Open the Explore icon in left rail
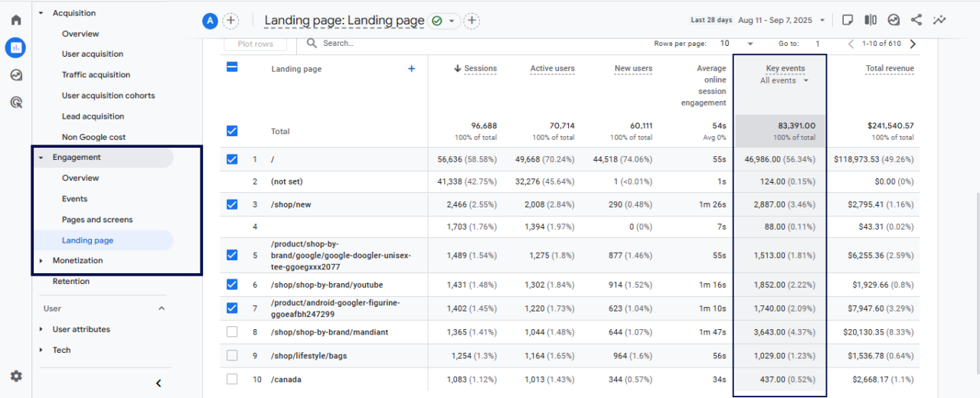Screen dimensions: 980x398 [16, 75]
